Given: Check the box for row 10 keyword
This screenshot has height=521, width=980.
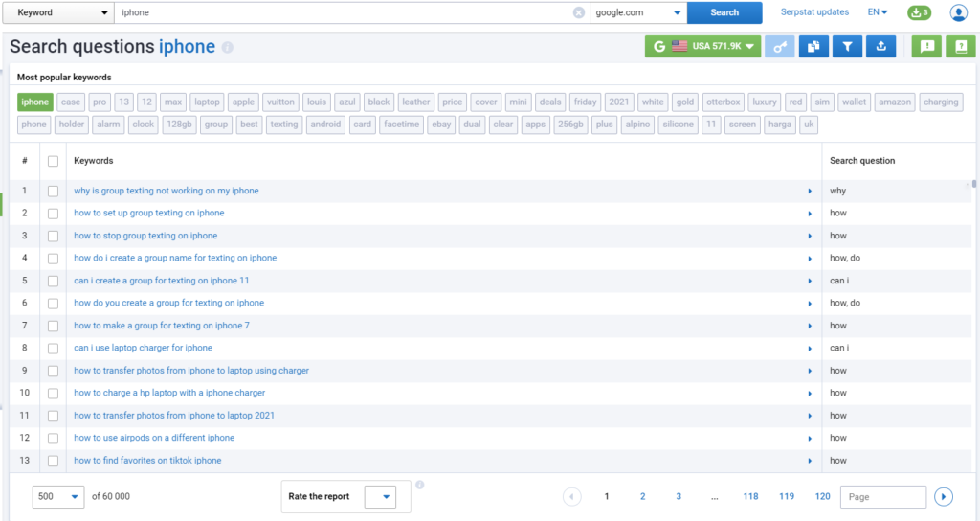Looking at the screenshot, I should [x=54, y=394].
